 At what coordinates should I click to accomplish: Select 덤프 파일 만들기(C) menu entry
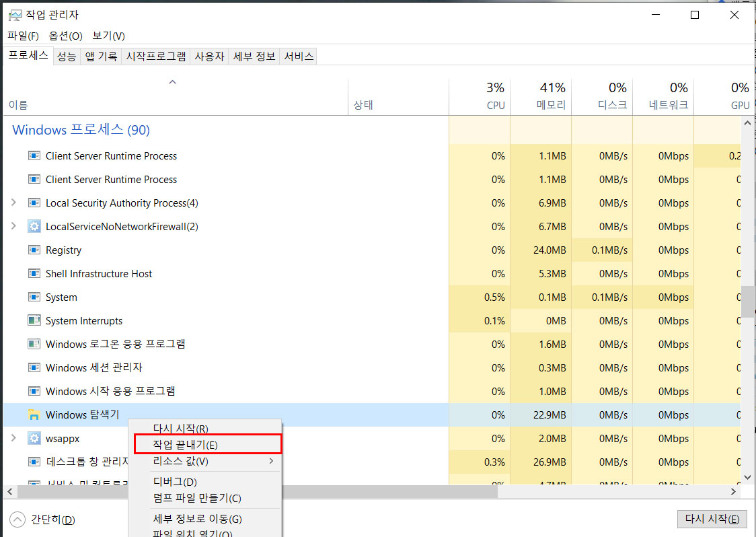[x=205, y=498]
